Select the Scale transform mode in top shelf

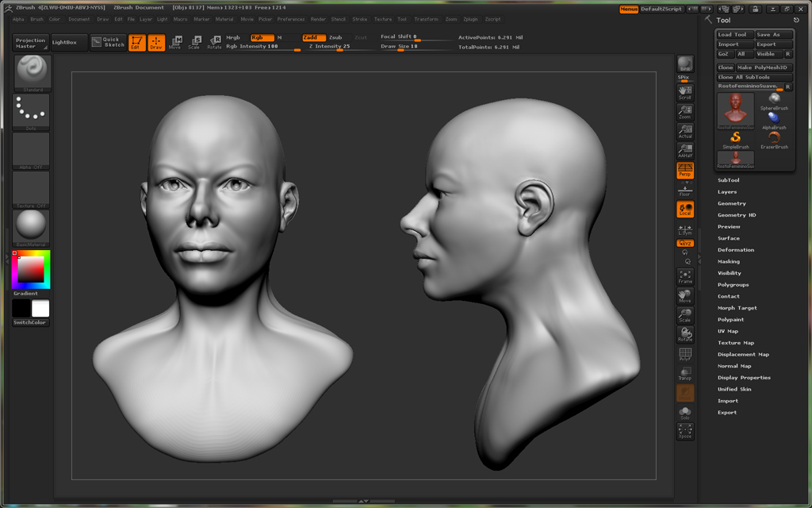(194, 43)
